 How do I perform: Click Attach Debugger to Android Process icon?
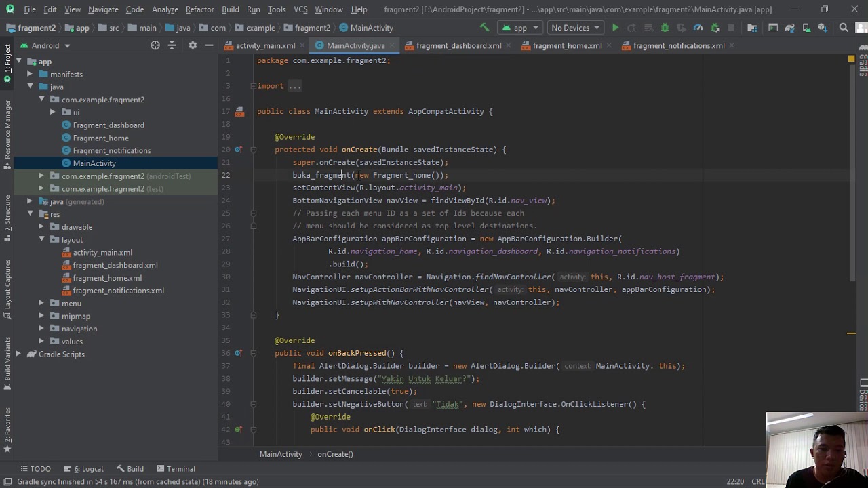tap(715, 28)
